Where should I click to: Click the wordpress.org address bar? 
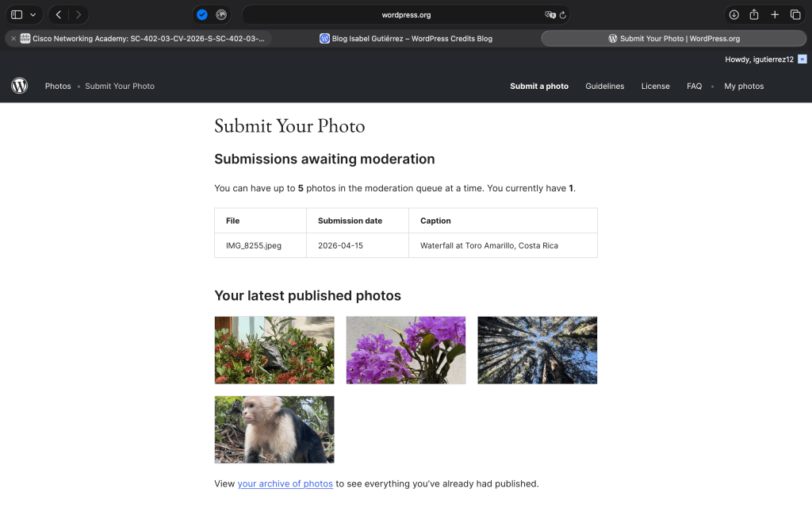(x=406, y=15)
